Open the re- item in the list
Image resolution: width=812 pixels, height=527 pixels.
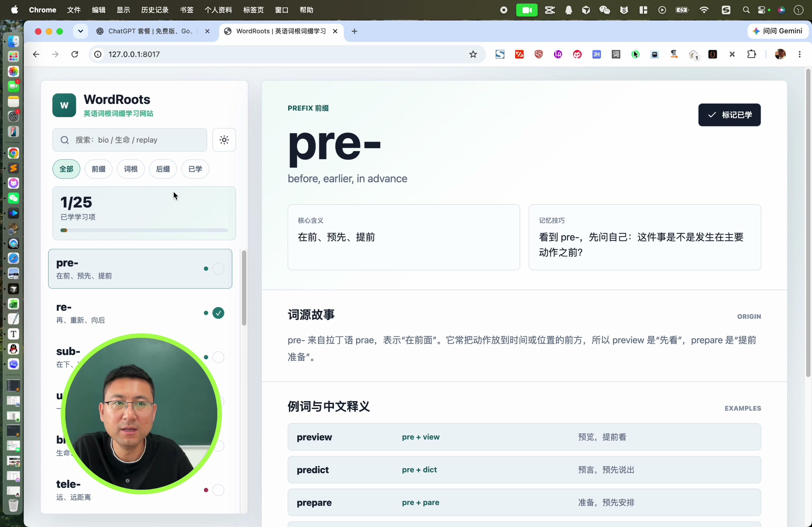pyautogui.click(x=140, y=313)
